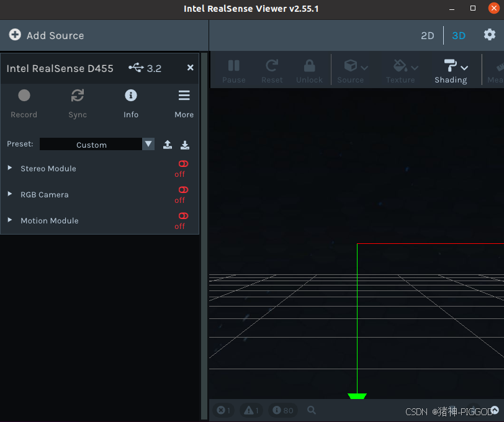This screenshot has width=504, height=422.
Task: Click the Add Source plus icon
Action: pyautogui.click(x=15, y=35)
